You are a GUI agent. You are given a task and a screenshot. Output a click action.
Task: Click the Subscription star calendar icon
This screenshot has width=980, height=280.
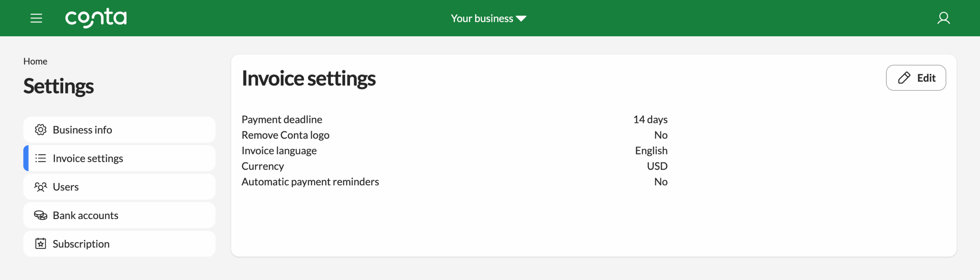[41, 244]
